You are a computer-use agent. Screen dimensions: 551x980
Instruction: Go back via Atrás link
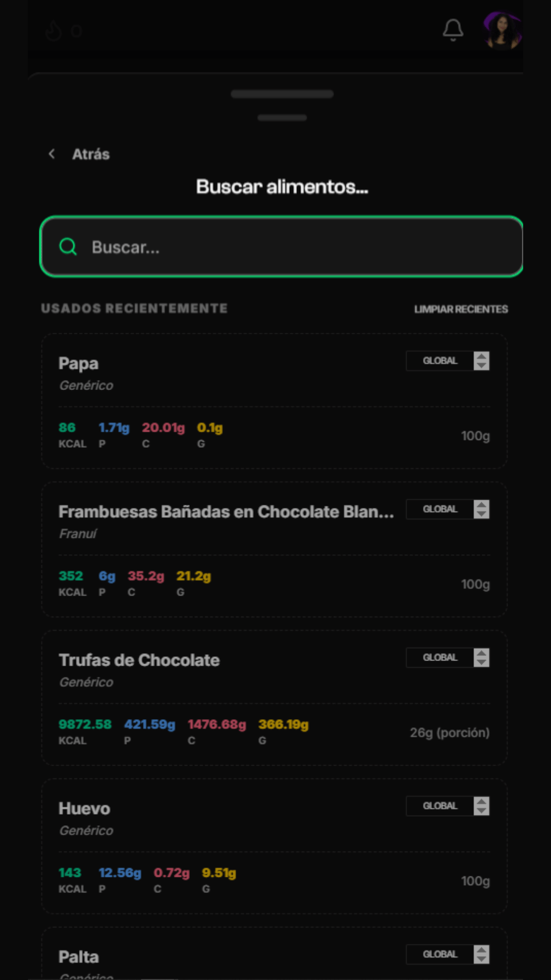tap(91, 154)
